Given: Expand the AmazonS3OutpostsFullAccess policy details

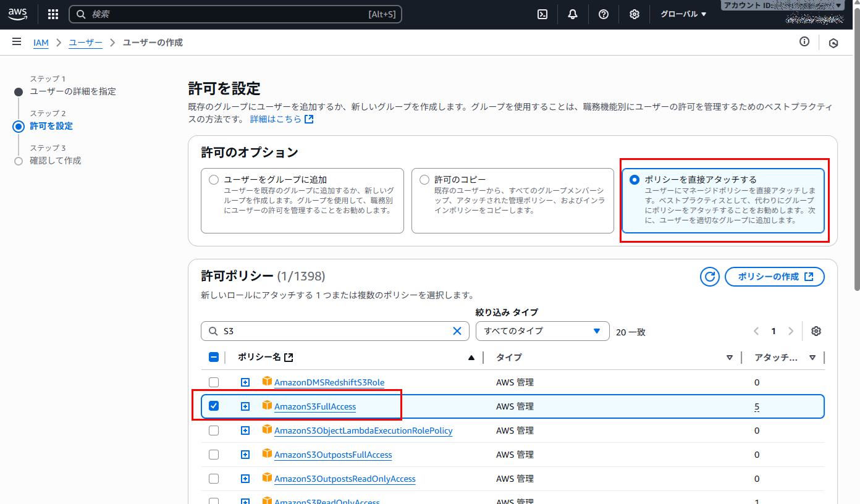Looking at the screenshot, I should [x=245, y=455].
